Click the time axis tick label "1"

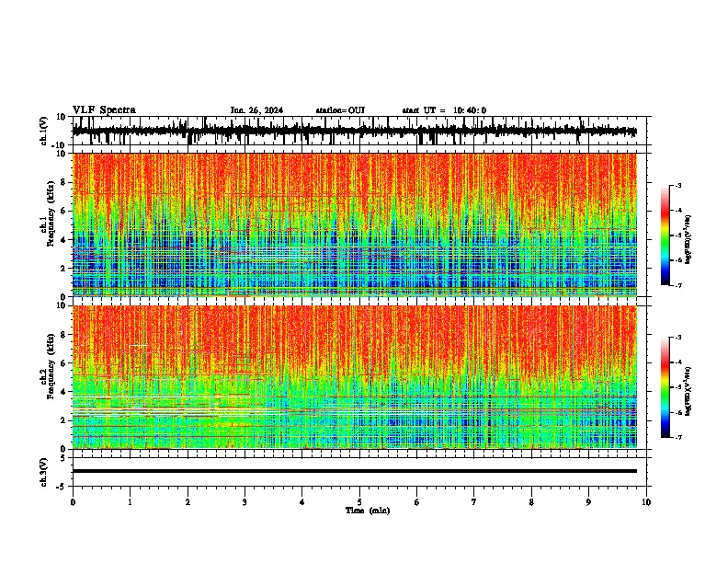(x=130, y=502)
